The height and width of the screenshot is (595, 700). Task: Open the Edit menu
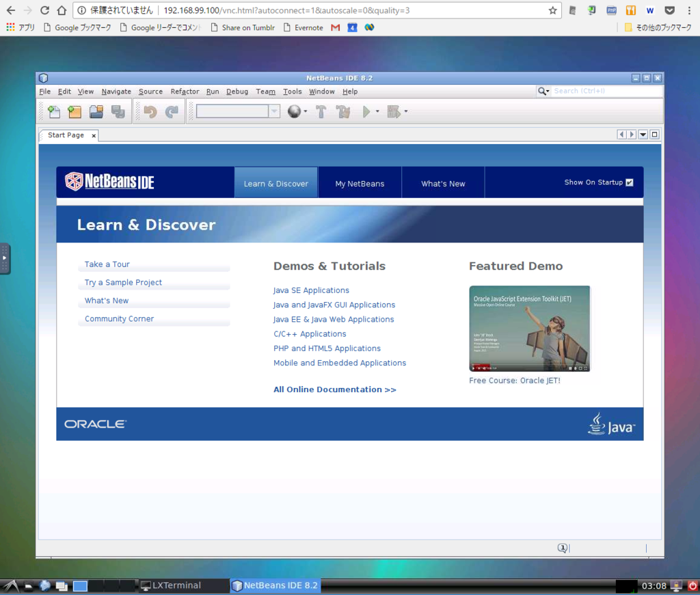(64, 92)
